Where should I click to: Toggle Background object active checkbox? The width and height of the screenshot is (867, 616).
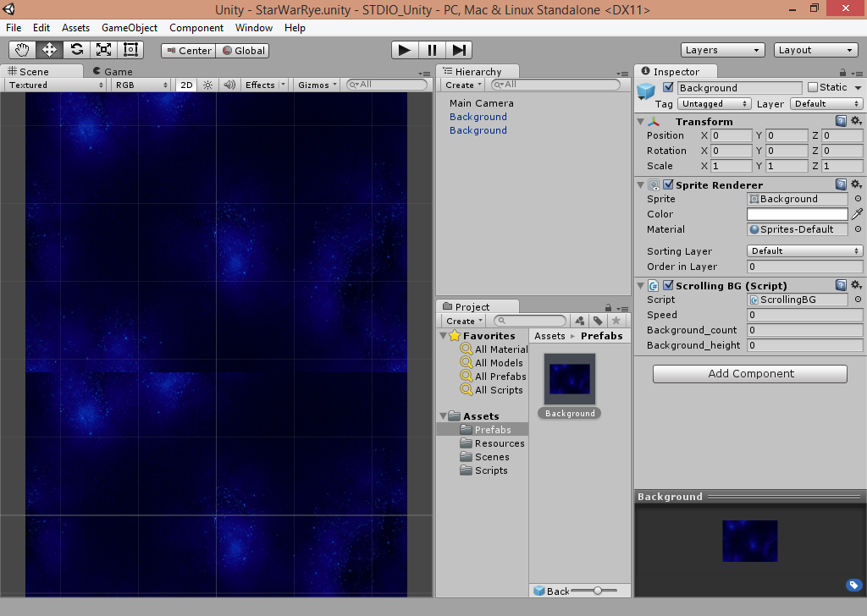[x=668, y=87]
